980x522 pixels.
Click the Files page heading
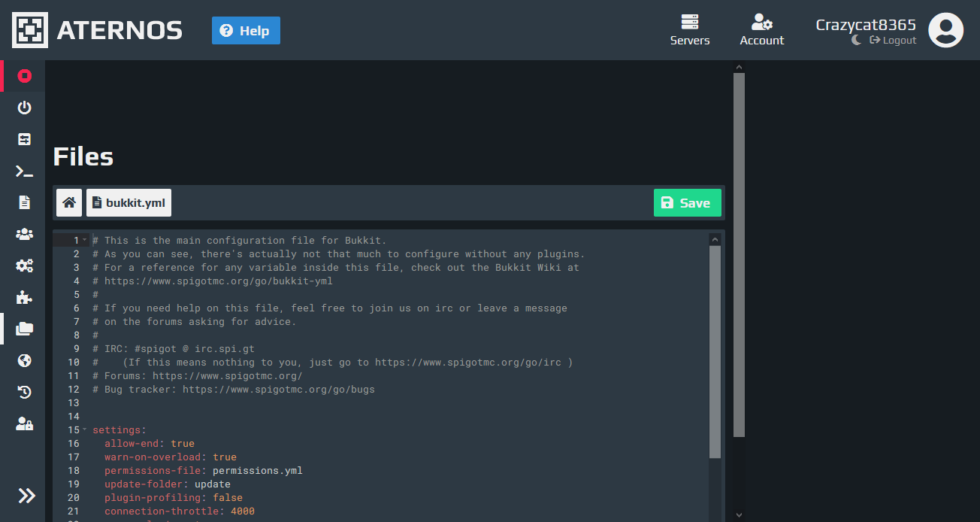[83, 156]
